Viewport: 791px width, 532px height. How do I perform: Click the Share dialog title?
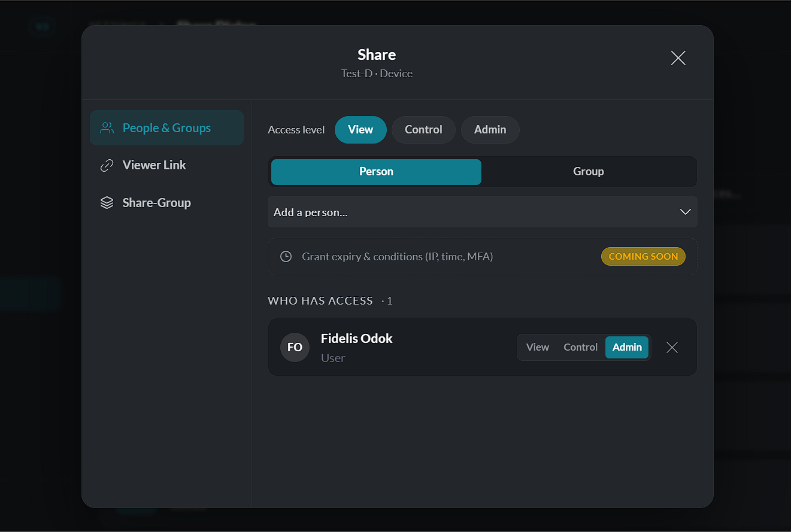[377, 54]
